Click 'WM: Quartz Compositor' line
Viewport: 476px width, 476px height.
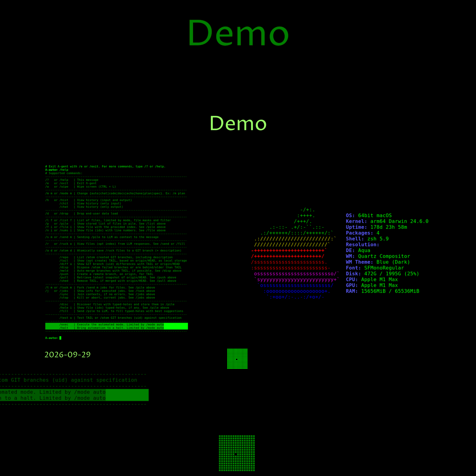pyautogui.click(x=378, y=256)
